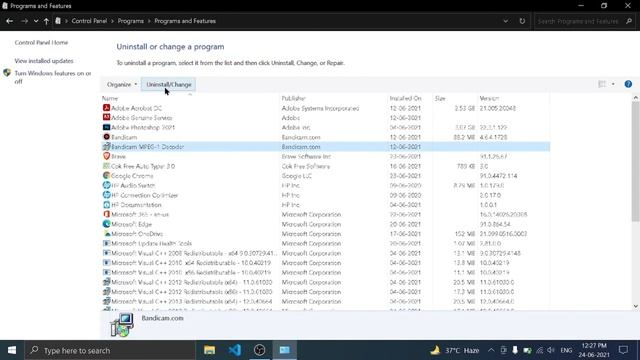The image size is (640, 360).
Task: Click the Brave browser icon in list
Action: [x=106, y=156]
